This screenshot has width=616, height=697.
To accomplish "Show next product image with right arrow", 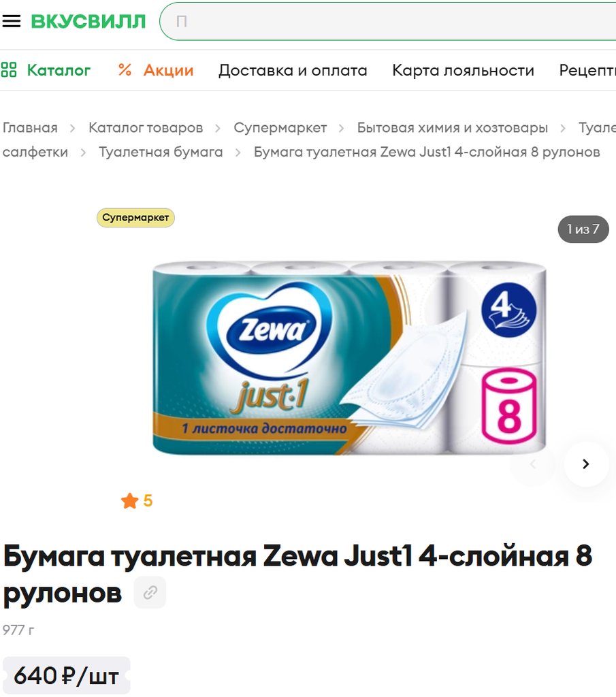I will [x=586, y=464].
